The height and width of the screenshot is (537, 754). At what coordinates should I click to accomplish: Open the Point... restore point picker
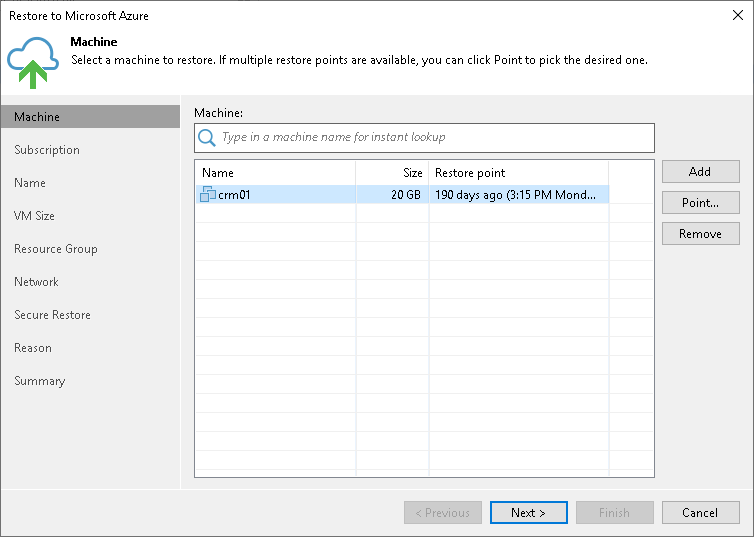[x=700, y=203]
